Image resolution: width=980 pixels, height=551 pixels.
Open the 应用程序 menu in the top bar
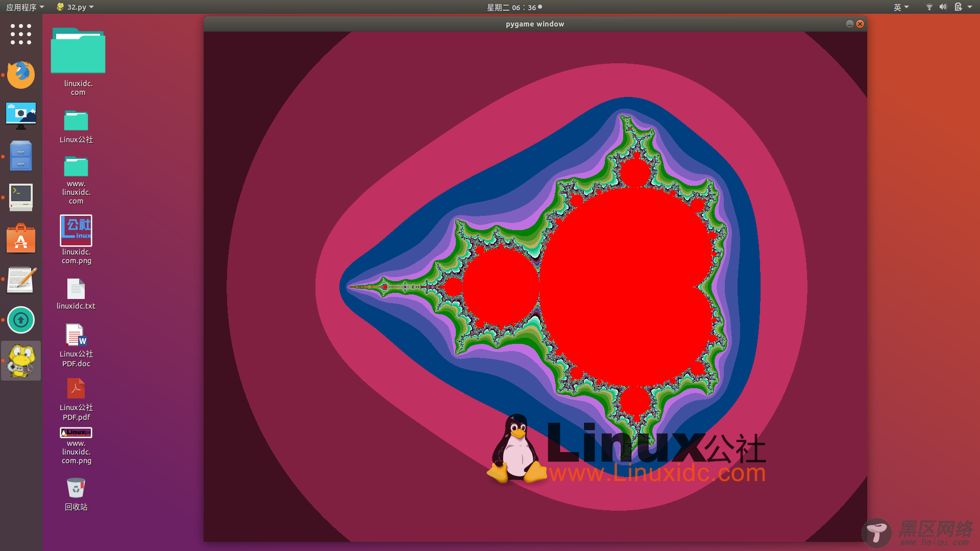click(25, 7)
